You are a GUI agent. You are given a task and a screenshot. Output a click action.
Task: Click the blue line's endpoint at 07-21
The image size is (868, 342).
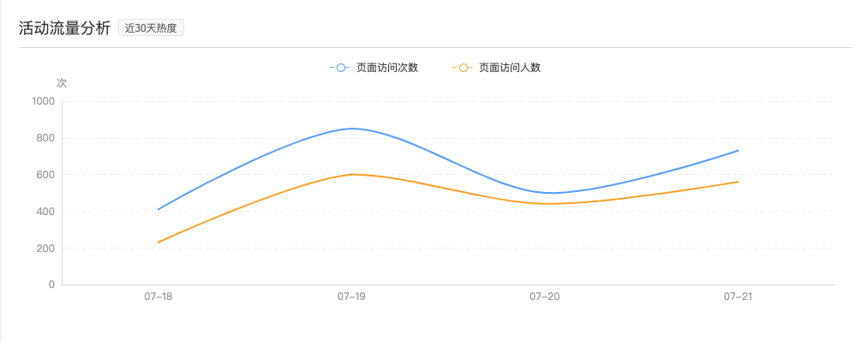point(738,151)
